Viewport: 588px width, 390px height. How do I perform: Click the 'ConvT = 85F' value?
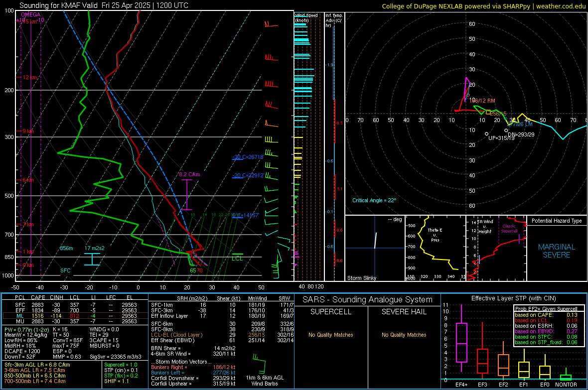click(x=68, y=341)
